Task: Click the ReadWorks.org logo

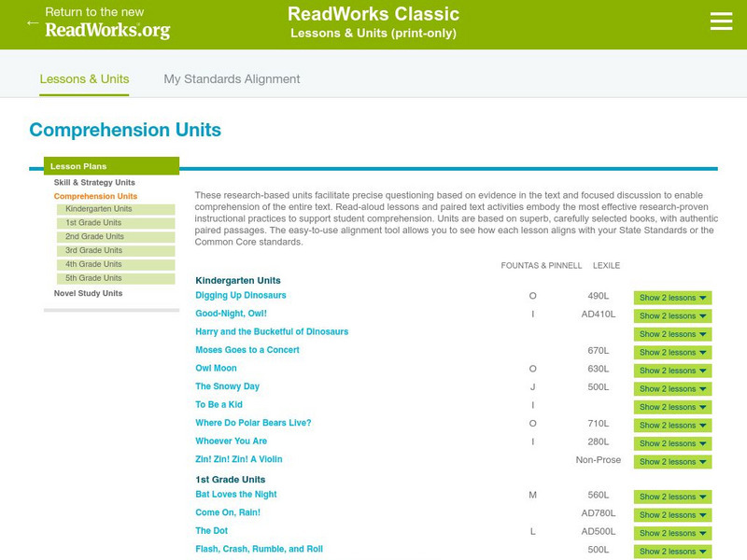Action: tap(107, 30)
